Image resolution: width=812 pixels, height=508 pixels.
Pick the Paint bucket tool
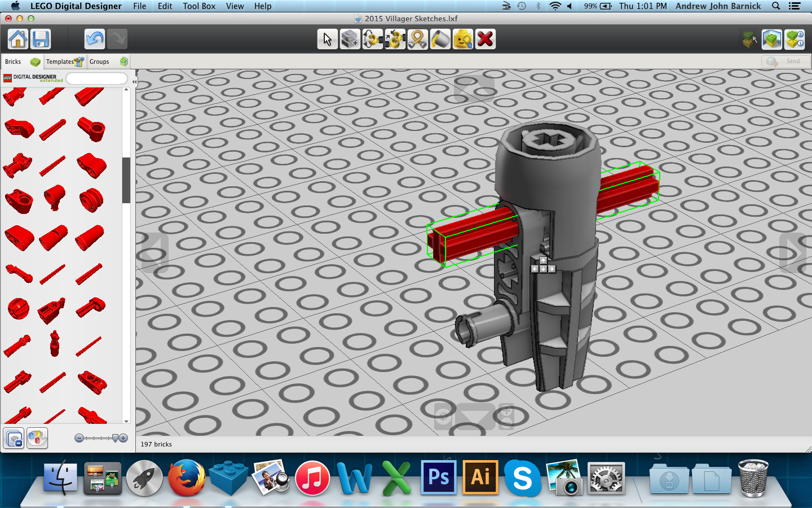point(440,39)
